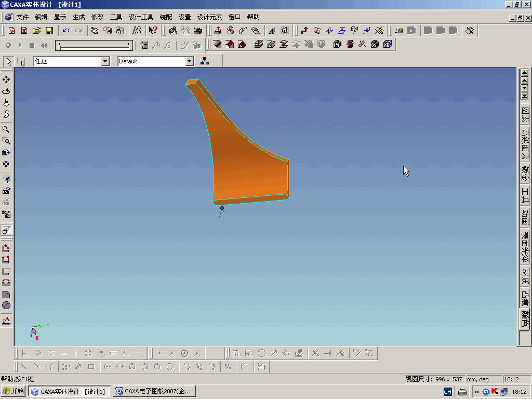Click the spin/revolve feature icon
Image resolution: width=532 pixels, height=399 pixels.
[x=230, y=31]
